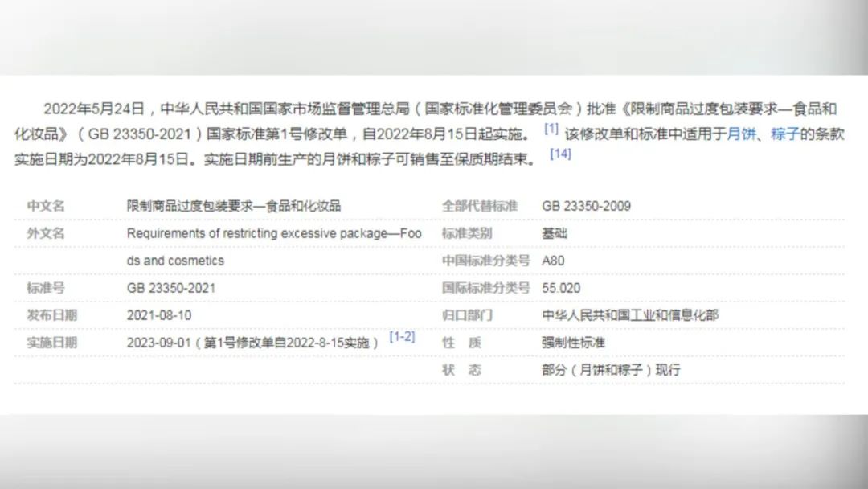Click the Chinese name value 限制商品过度包装要求
The width and height of the screenshot is (868, 489).
pyautogui.click(x=233, y=206)
